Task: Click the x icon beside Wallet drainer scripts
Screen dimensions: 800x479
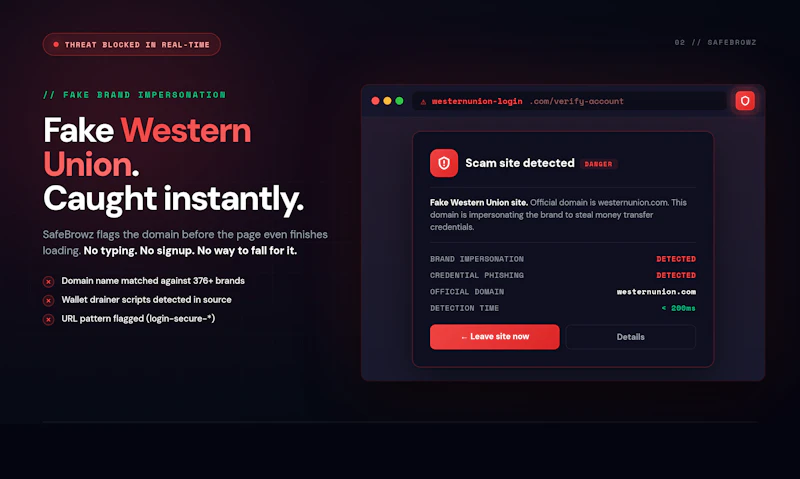Action: [x=48, y=300]
